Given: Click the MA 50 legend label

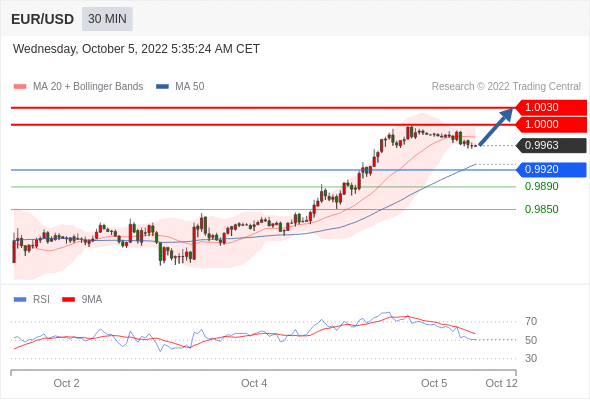Looking at the screenshot, I should click(190, 87).
